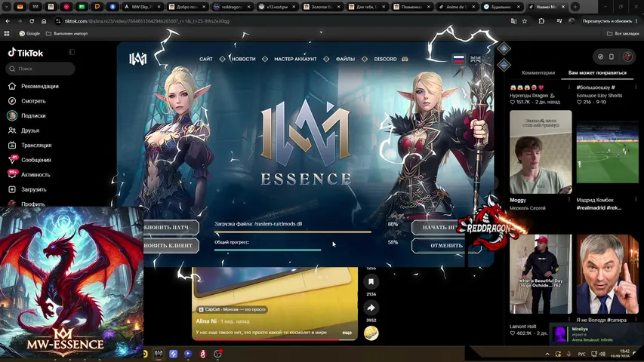The image size is (644, 362).
Task: Open ФАЙЛЫ in the launcher menu
Action: pyautogui.click(x=345, y=59)
